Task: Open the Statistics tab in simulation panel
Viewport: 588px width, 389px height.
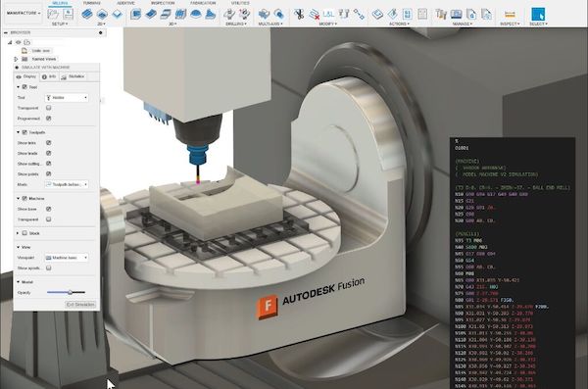Action: 73,76
